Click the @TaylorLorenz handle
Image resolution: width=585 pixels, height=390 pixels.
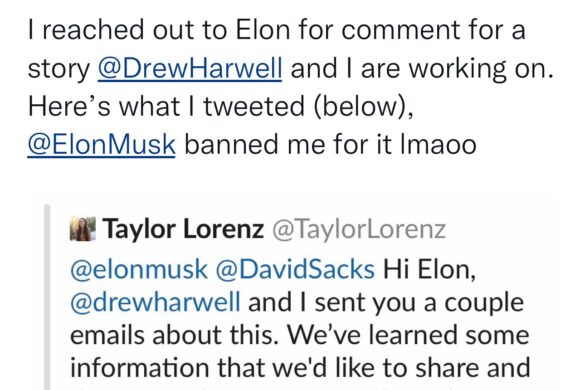tap(359, 230)
